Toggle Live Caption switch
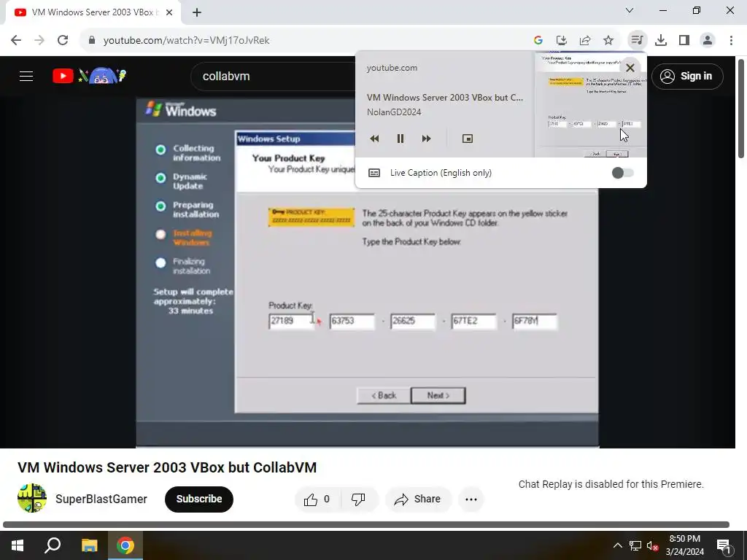Viewport: 747px width, 560px height. point(623,173)
